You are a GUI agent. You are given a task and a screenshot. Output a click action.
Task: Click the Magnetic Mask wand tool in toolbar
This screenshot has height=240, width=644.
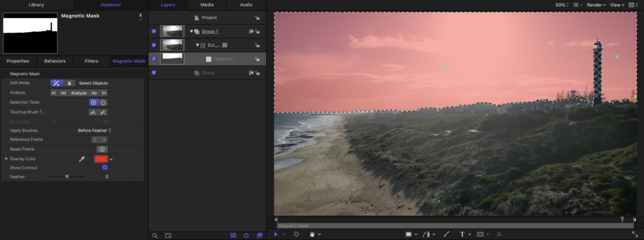[x=499, y=234]
